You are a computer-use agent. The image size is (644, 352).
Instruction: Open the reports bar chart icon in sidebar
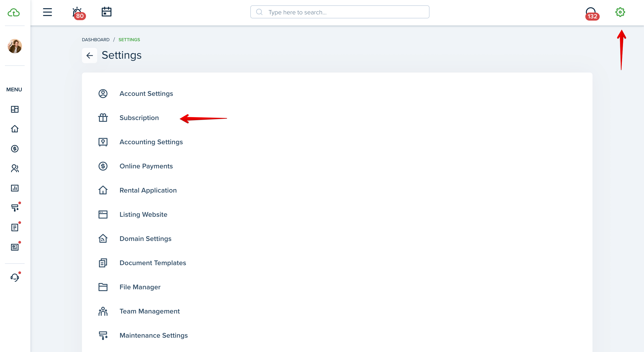[15, 188]
